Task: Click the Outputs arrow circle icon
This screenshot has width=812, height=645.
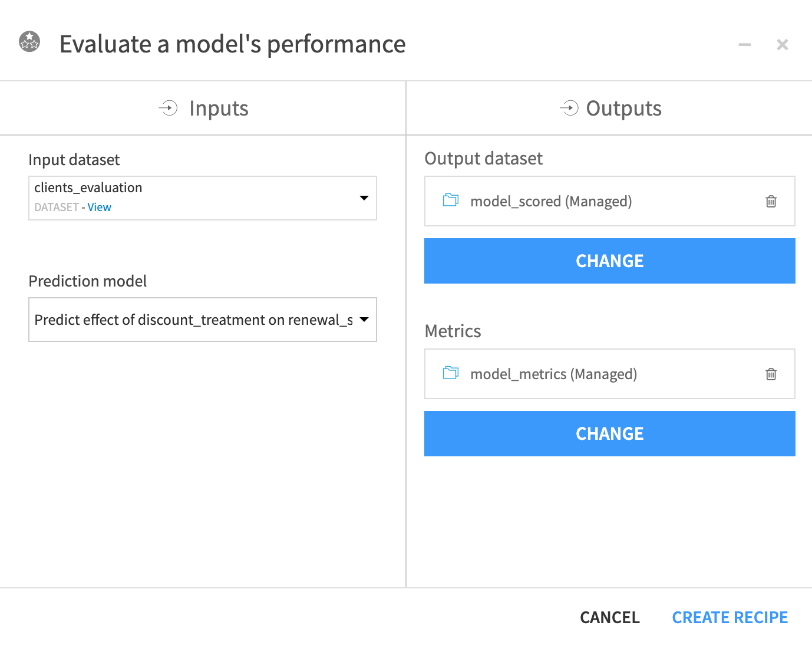Action: point(569,108)
